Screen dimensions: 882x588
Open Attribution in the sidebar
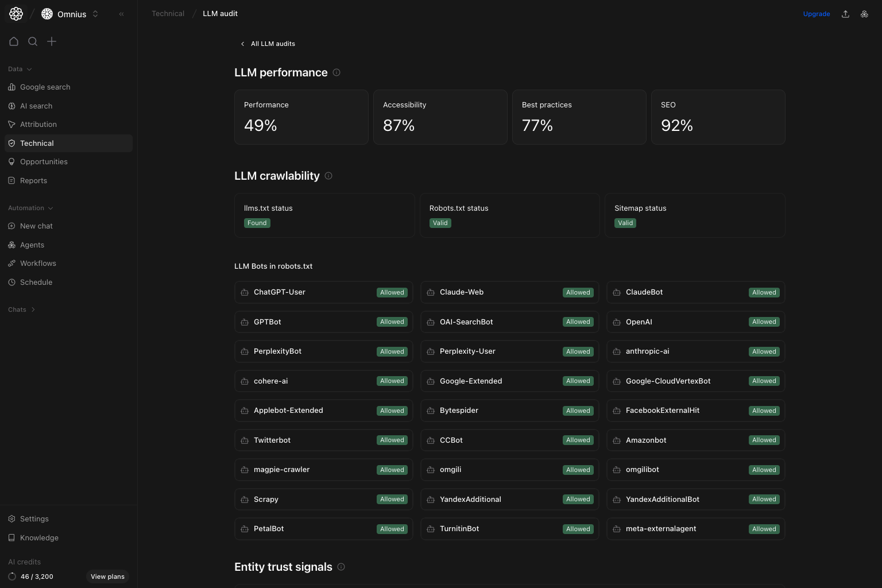[x=68, y=125]
